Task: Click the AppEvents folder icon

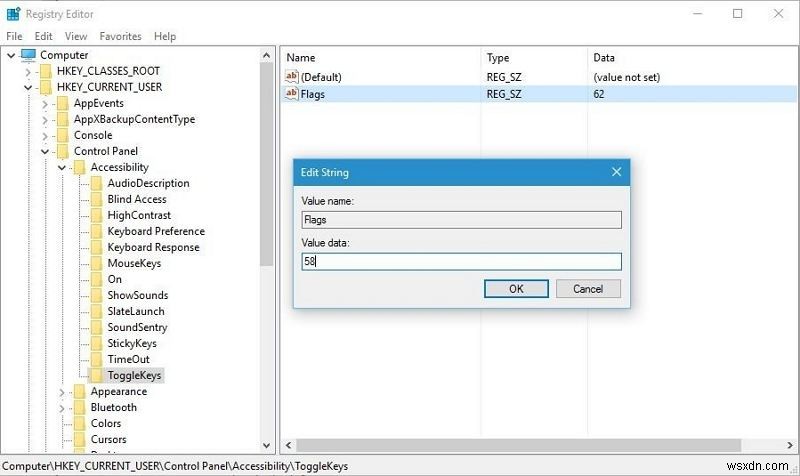Action: coord(63,104)
